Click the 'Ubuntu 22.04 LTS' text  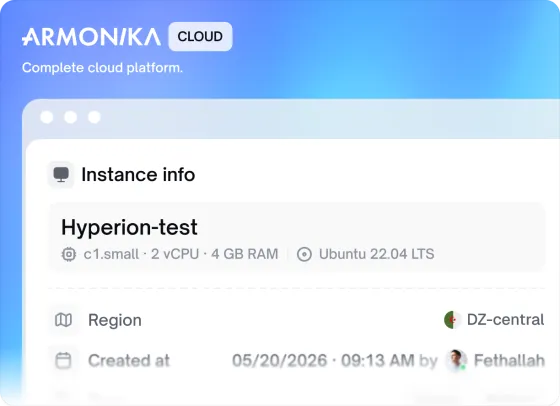[376, 254]
